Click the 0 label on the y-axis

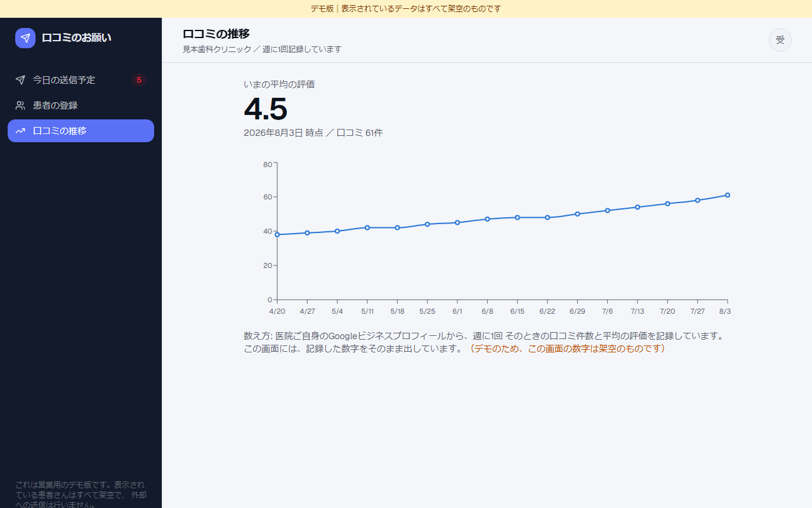tap(270, 300)
